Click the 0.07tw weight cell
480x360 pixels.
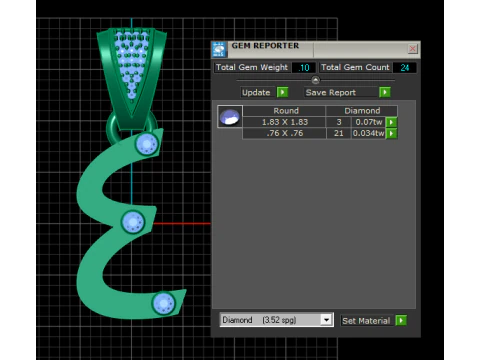(369, 122)
